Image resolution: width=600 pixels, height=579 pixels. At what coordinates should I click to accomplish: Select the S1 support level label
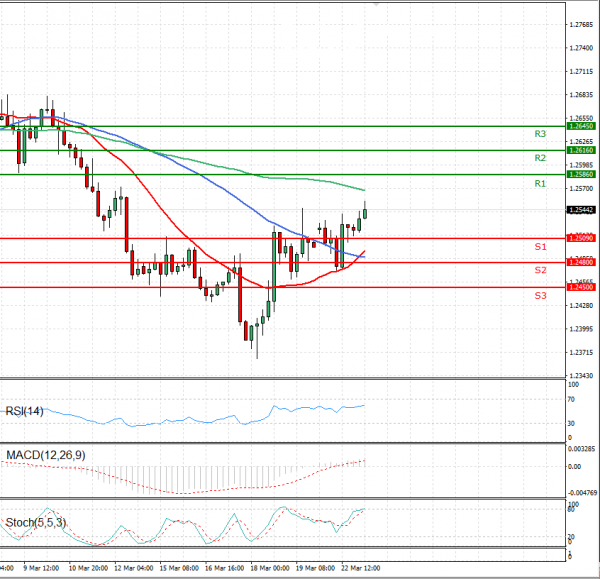(539, 246)
